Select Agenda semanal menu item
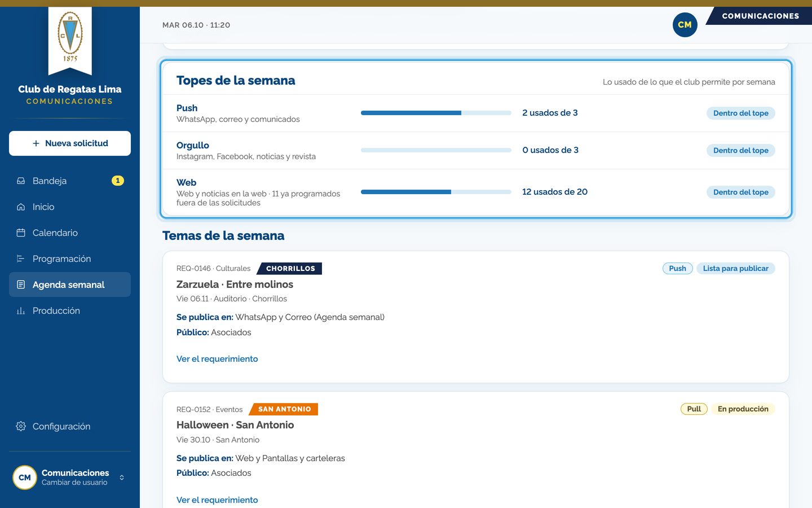This screenshot has height=508, width=812. (70, 284)
